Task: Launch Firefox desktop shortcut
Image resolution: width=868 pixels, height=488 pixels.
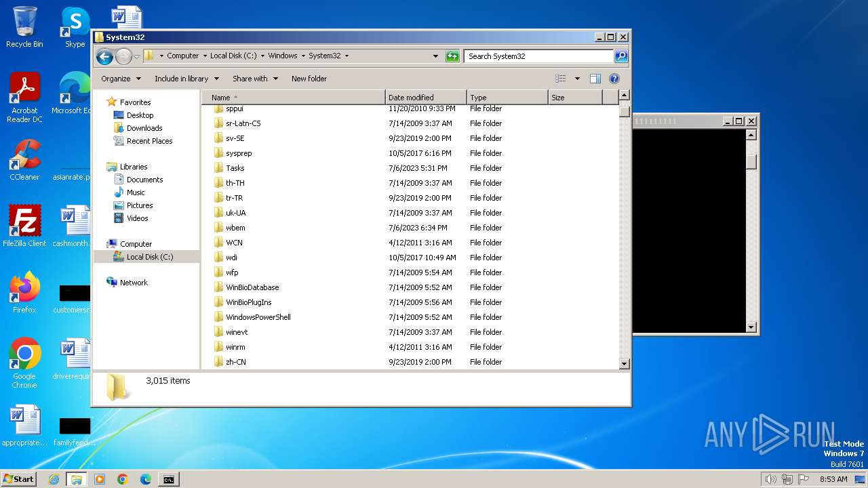Action: click(24, 292)
